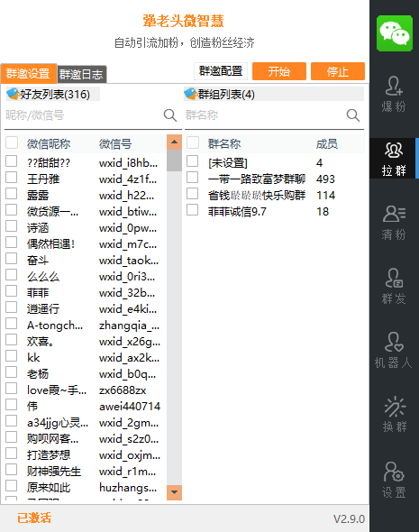Click the 群名称 column header

tap(224, 144)
